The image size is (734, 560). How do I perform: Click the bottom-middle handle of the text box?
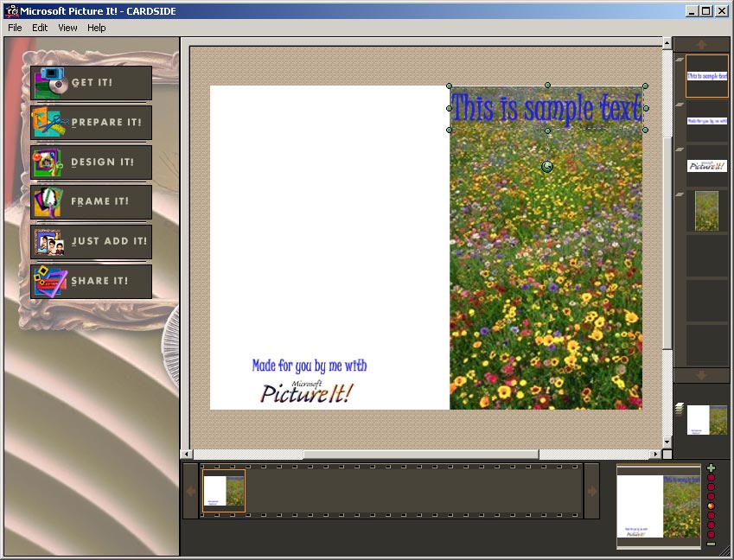pyautogui.click(x=547, y=131)
